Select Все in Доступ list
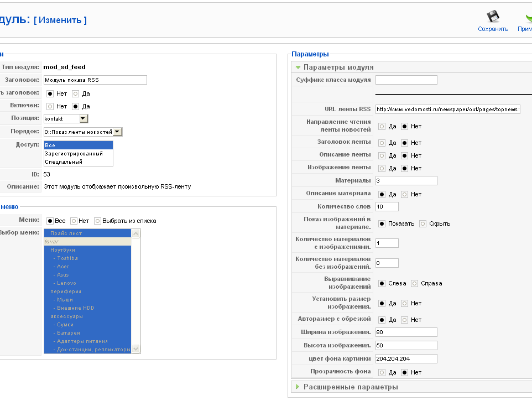 tap(79, 145)
